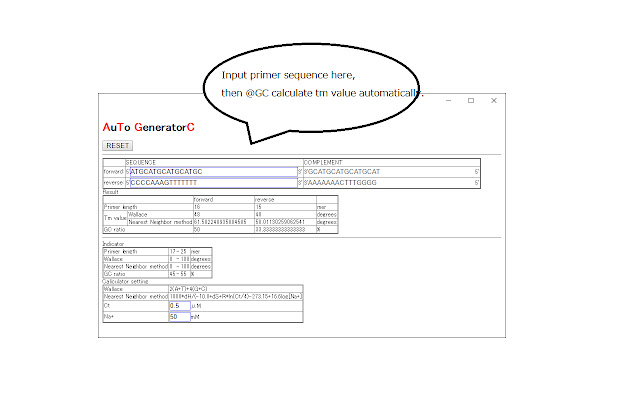Click the forward GC ratio value 50
640x400 pixels.
click(x=197, y=229)
